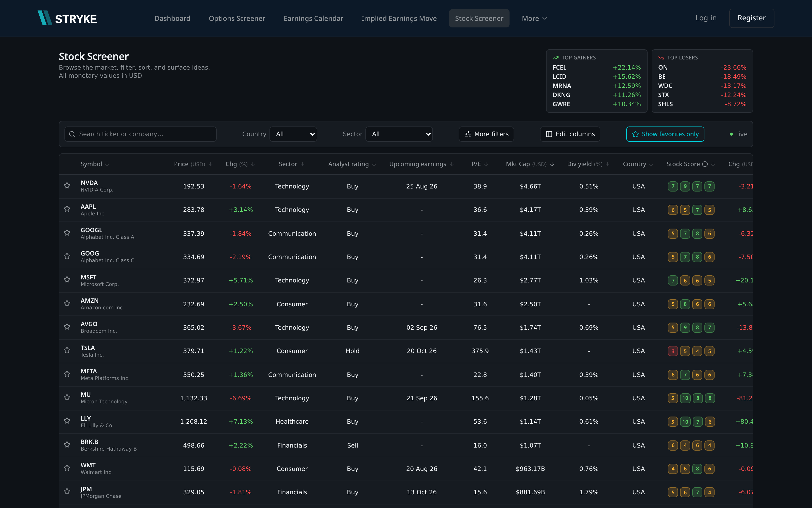Open Earnings Calendar
812x508 pixels.
pyautogui.click(x=313, y=19)
